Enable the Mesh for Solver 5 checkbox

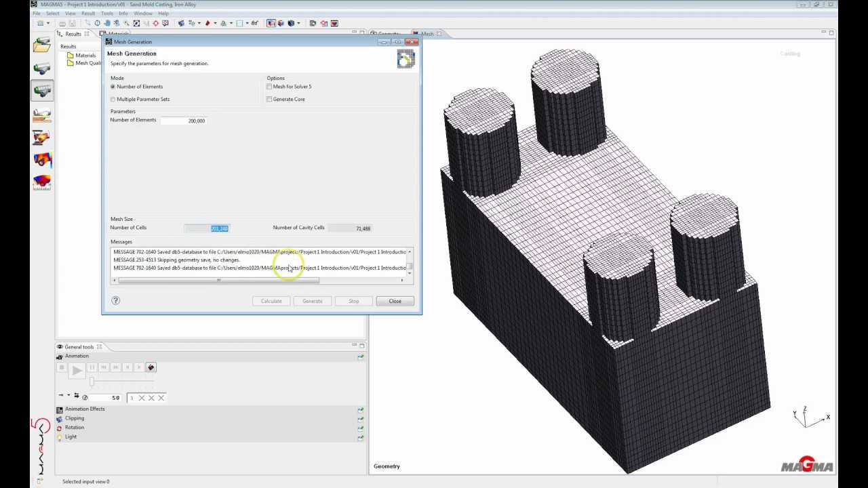[x=269, y=87]
